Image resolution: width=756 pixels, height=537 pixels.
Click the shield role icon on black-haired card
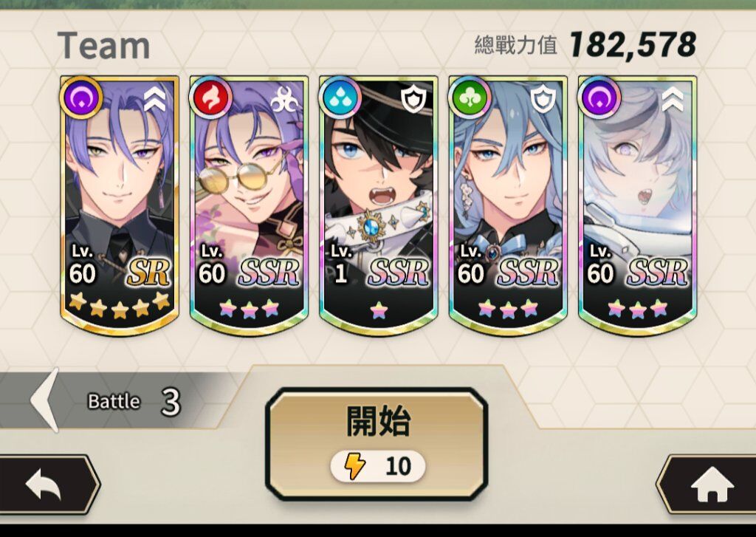click(x=413, y=100)
